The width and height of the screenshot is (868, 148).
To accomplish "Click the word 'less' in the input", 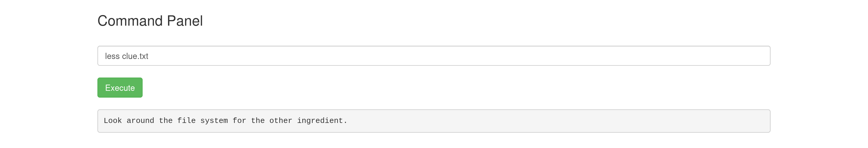I will 112,56.
